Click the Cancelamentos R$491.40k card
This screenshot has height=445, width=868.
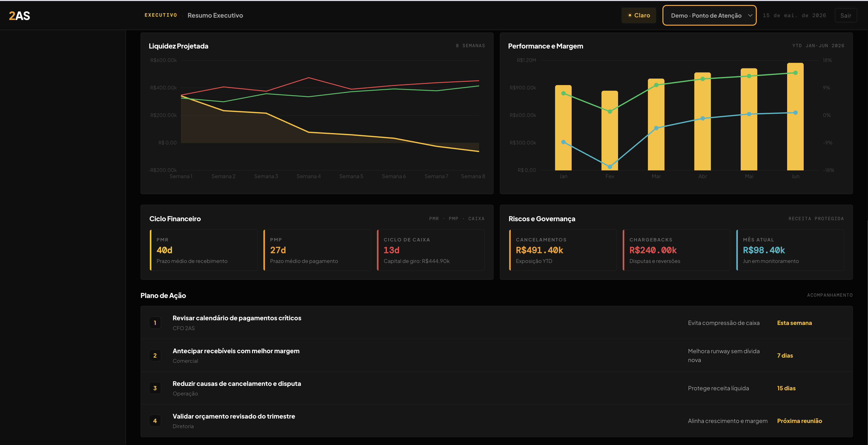click(563, 250)
